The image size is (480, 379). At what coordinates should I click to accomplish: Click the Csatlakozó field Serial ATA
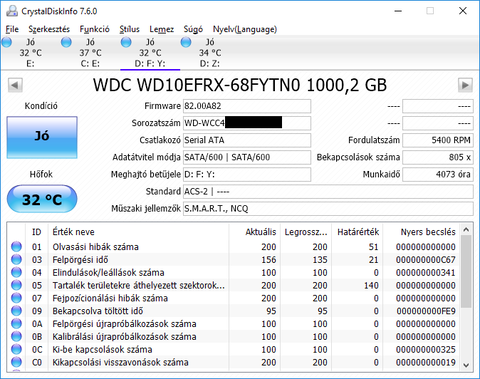[x=247, y=140]
